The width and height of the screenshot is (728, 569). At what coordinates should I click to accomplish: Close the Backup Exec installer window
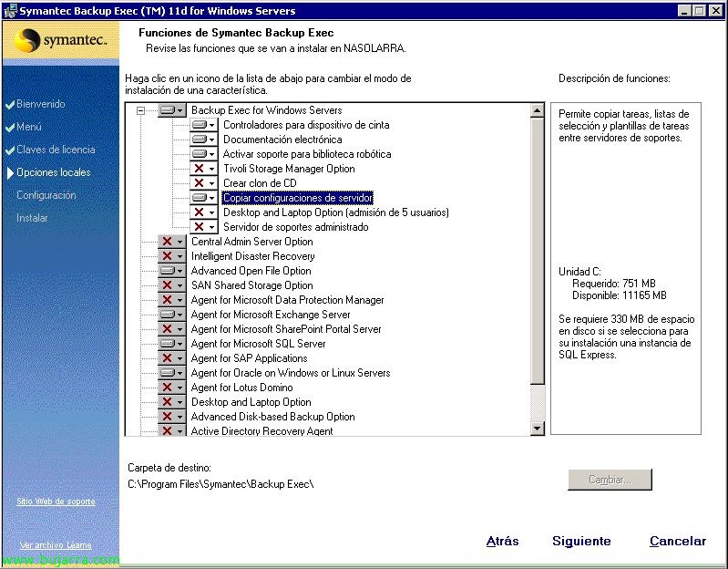tap(716, 11)
